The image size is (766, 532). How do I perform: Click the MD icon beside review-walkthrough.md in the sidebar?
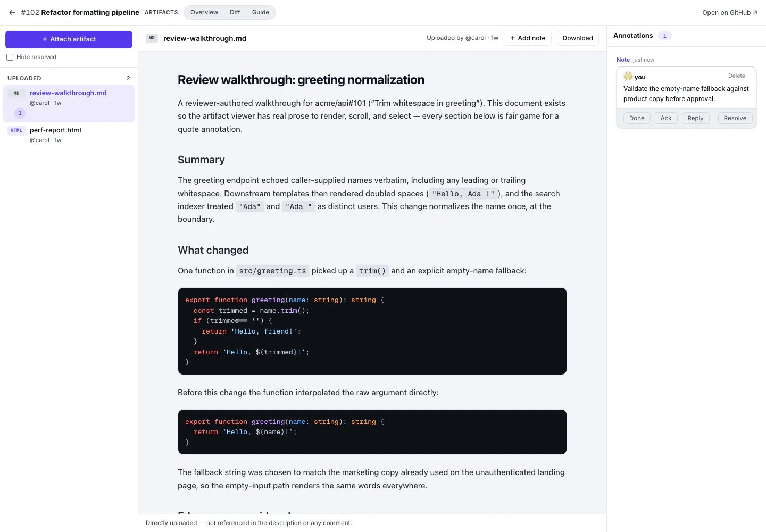click(16, 93)
